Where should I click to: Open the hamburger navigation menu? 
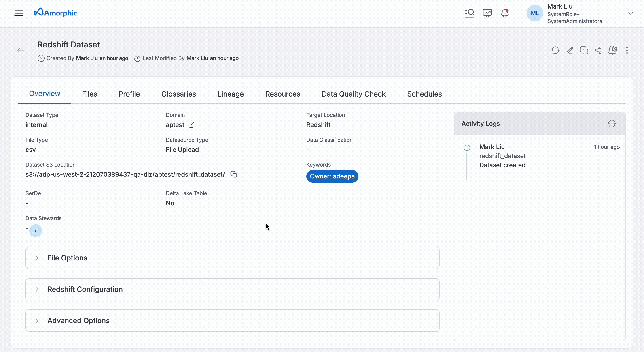point(19,13)
